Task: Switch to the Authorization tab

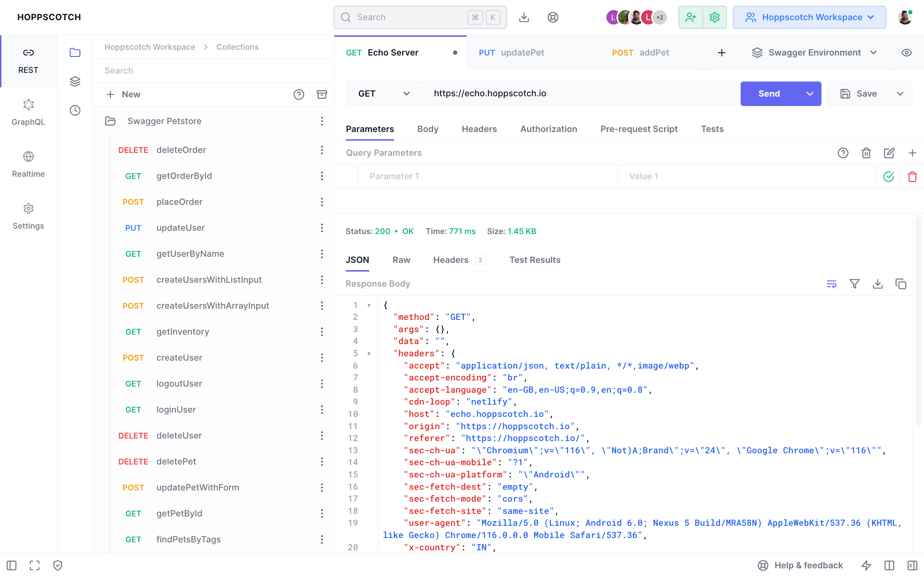Action: tap(548, 129)
